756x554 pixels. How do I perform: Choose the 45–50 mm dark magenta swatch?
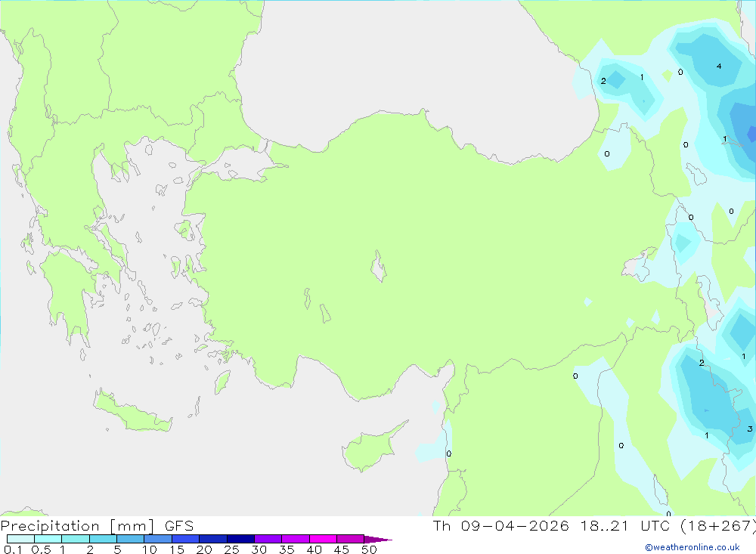(x=351, y=539)
